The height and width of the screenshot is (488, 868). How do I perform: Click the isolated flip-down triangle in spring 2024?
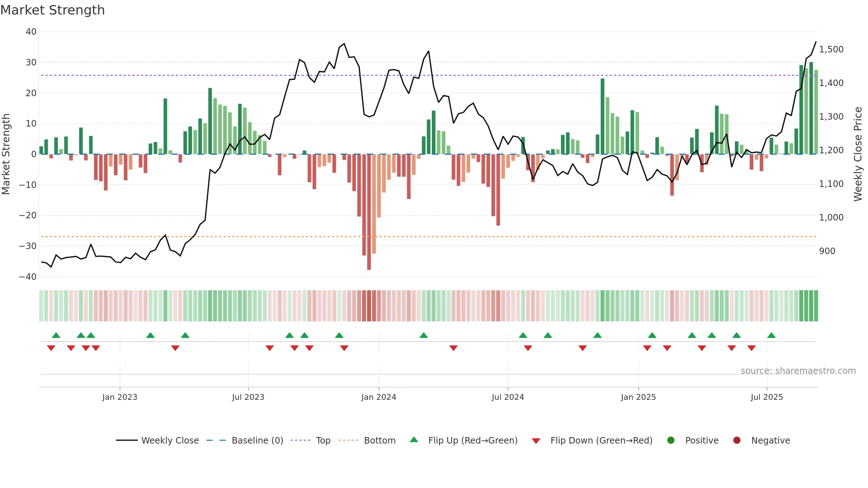point(454,348)
